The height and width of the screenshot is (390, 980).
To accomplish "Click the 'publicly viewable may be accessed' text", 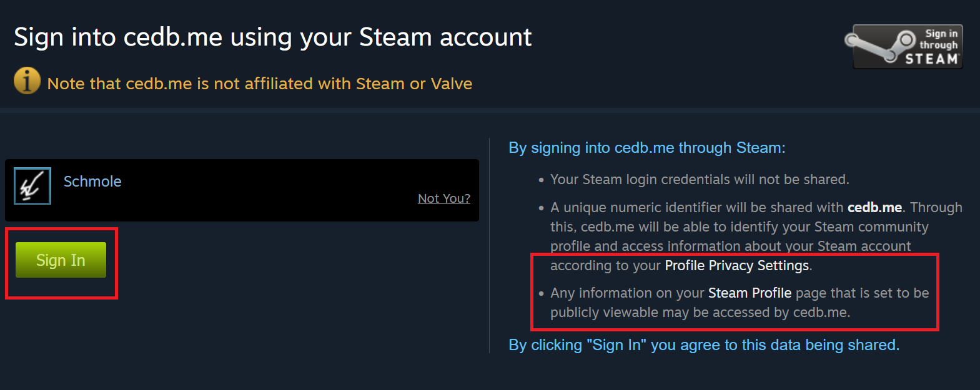I will tap(700, 313).
